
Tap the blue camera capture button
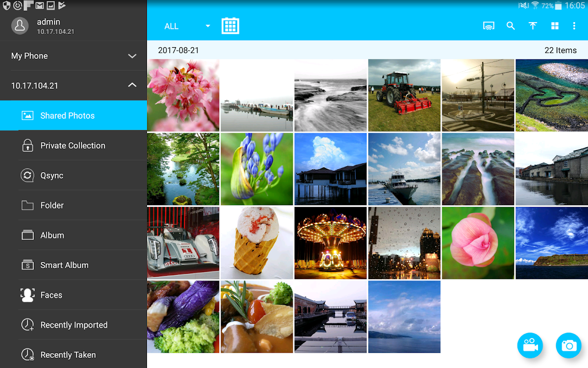pyautogui.click(x=568, y=345)
